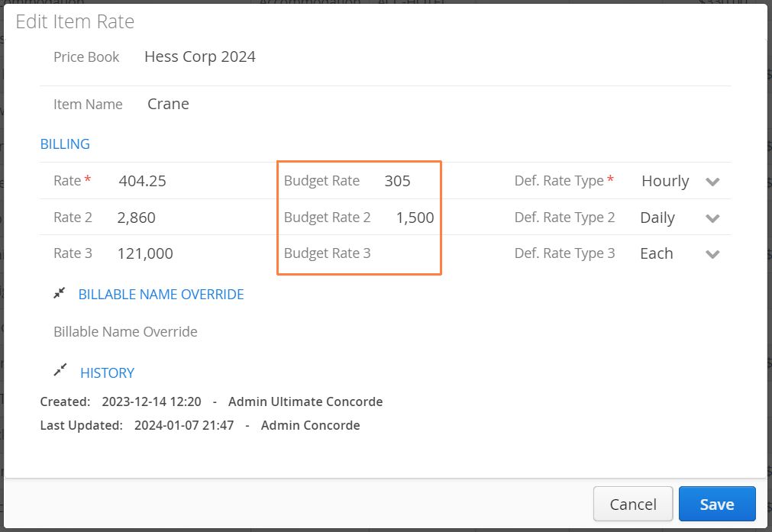Click the Created date 2023-12-14 12:20
This screenshot has width=772, height=532.
(x=152, y=401)
